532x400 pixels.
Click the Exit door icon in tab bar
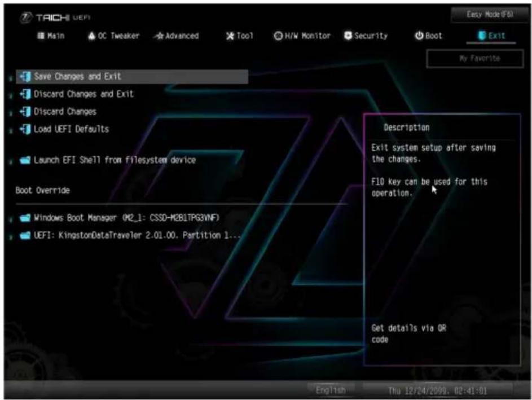[481, 36]
